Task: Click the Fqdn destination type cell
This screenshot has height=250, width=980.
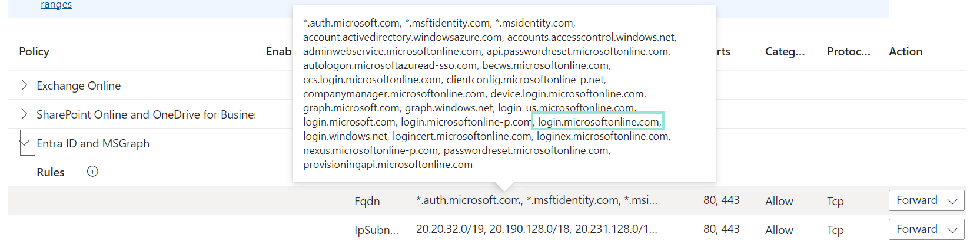Action: pyautogui.click(x=367, y=202)
